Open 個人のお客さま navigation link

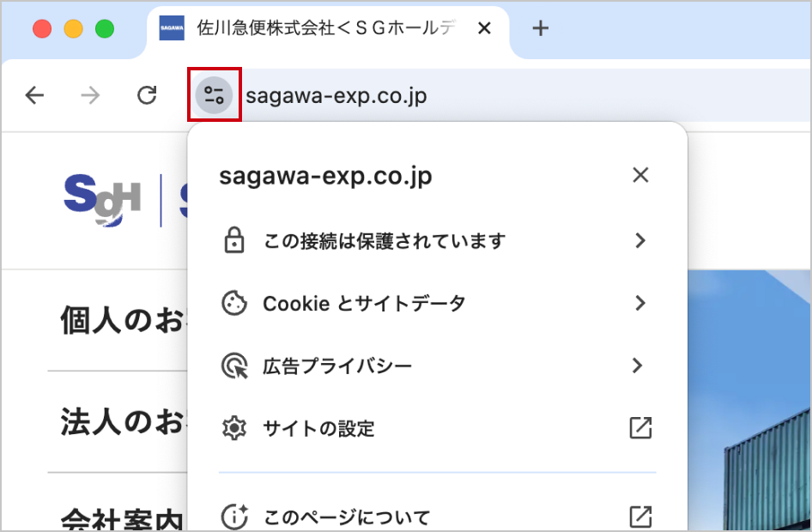(x=123, y=320)
